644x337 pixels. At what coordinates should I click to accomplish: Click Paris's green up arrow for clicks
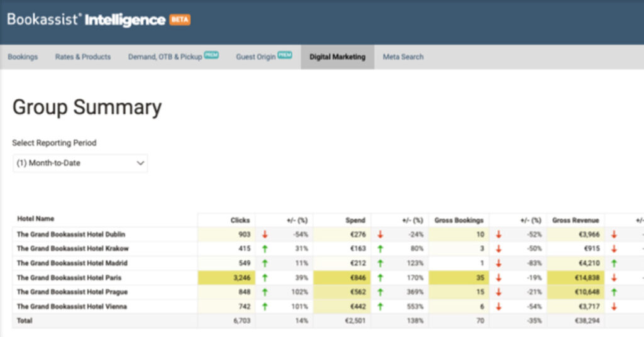pos(265,278)
